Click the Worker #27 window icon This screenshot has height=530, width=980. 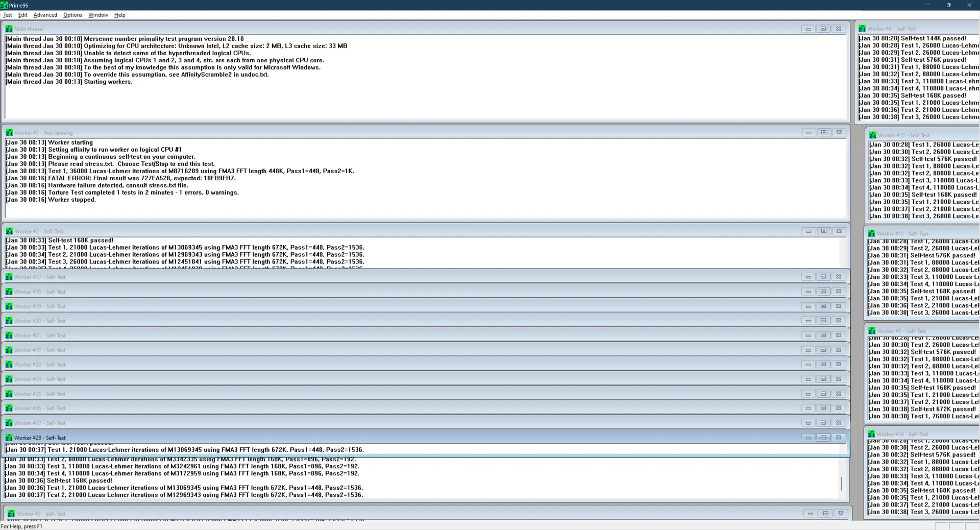click(9, 423)
